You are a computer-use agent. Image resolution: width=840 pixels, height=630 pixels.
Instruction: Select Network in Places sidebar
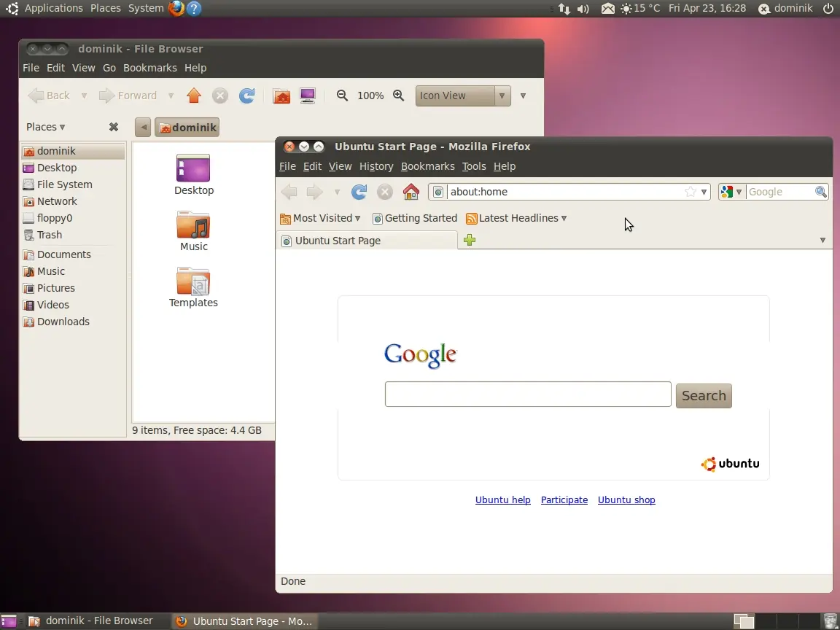pos(73,201)
